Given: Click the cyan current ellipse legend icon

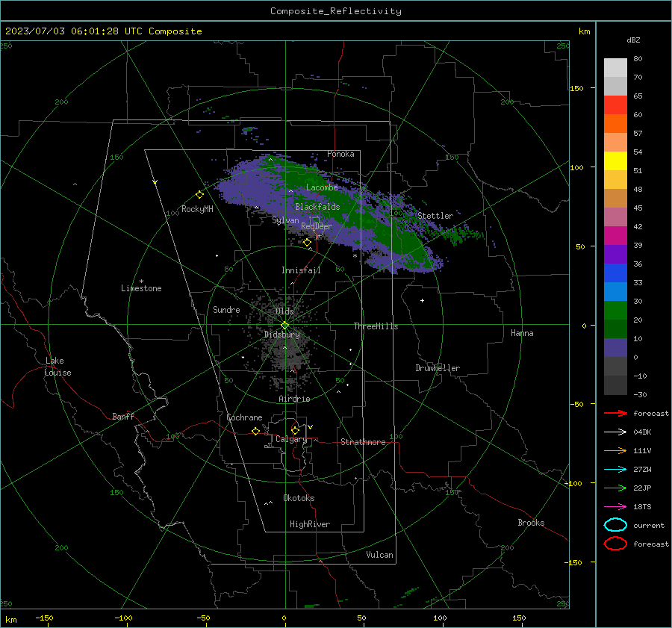Looking at the screenshot, I should point(615,525).
